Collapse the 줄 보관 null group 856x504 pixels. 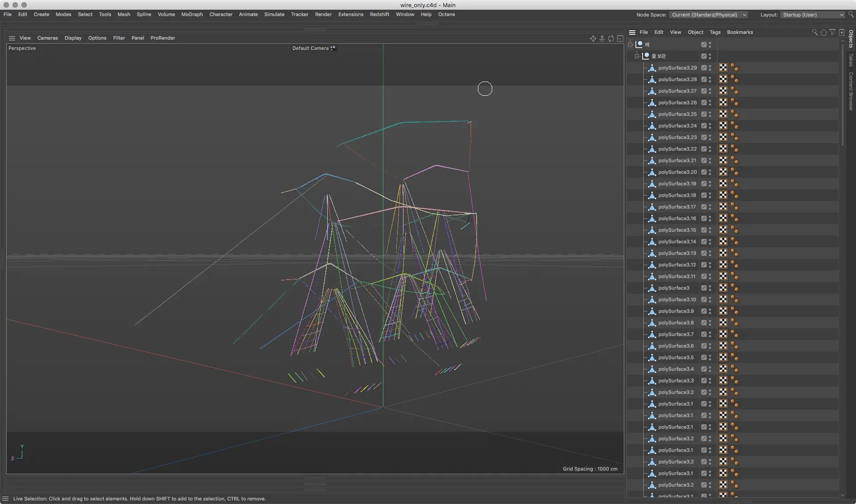pyautogui.click(x=637, y=56)
